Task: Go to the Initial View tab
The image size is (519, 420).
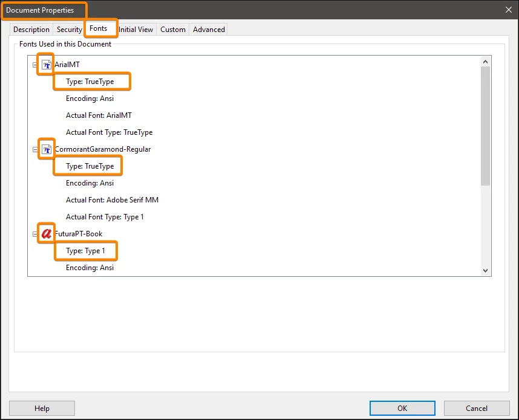Action: (135, 30)
